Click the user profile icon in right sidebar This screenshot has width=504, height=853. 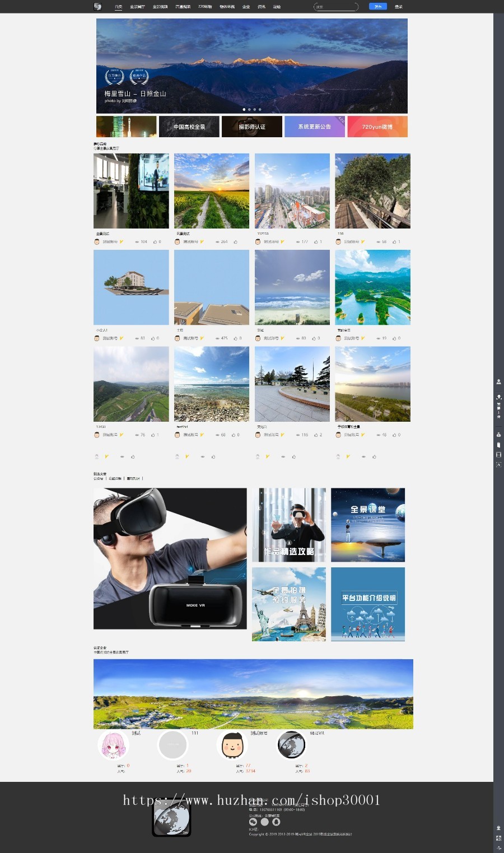498,382
